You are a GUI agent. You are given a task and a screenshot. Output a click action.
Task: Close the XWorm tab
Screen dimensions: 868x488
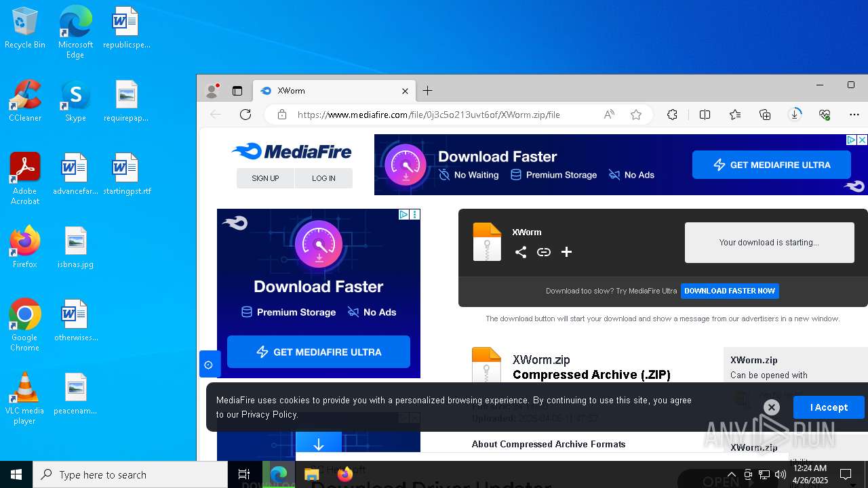pyautogui.click(x=405, y=91)
